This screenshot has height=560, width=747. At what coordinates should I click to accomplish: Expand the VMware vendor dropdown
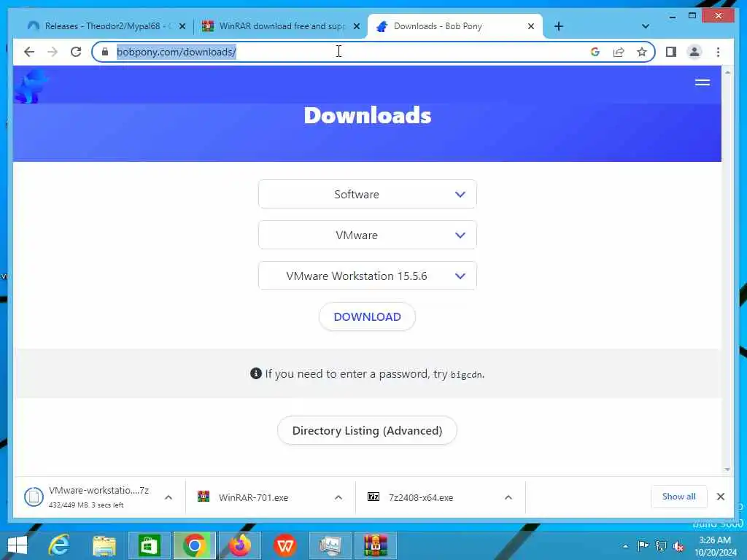368,236
